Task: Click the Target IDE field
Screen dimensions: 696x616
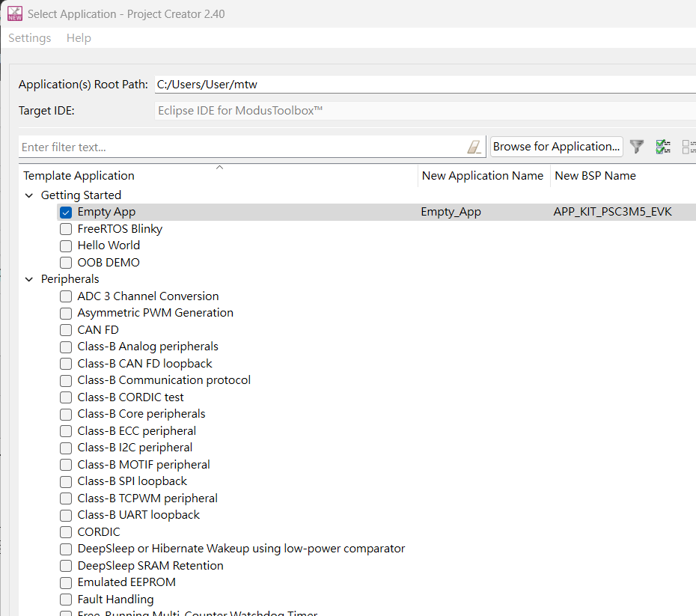Action: 425,111
